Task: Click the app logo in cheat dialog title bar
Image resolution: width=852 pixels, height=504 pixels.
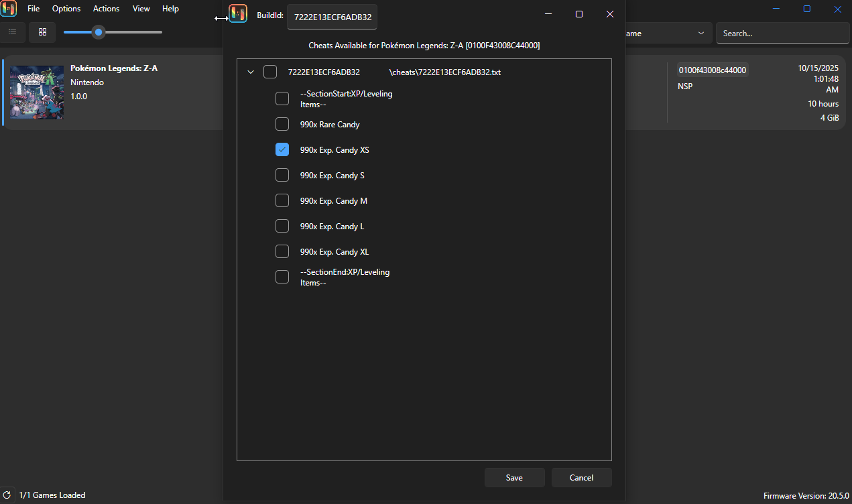Action: point(238,14)
